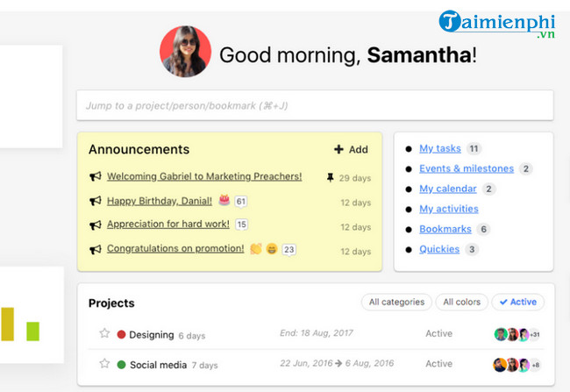
Task: Open My calendar link
Action: tap(448, 189)
